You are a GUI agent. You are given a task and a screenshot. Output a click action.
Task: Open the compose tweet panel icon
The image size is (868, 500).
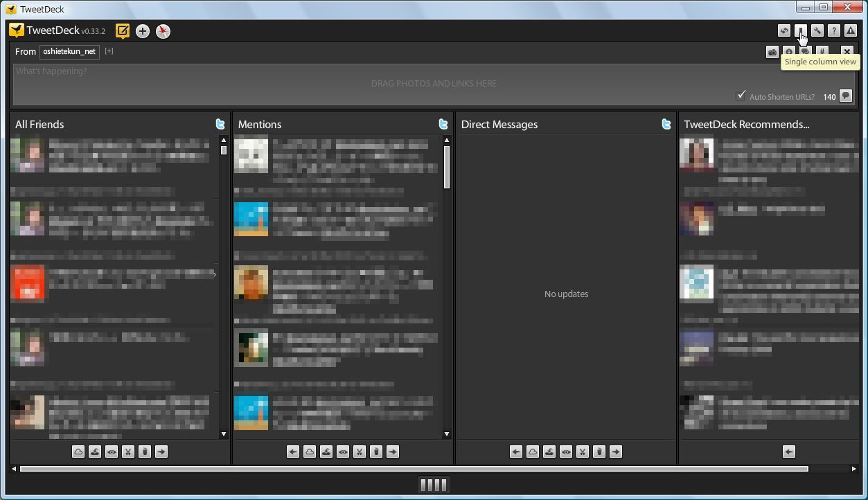[123, 31]
